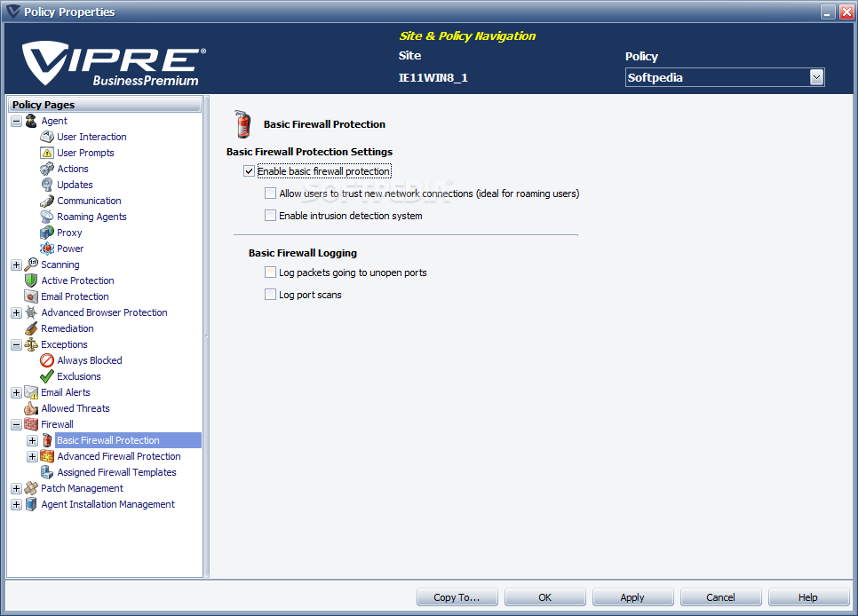
Task: Enable intrusion detection system checkbox
Action: tap(270, 216)
